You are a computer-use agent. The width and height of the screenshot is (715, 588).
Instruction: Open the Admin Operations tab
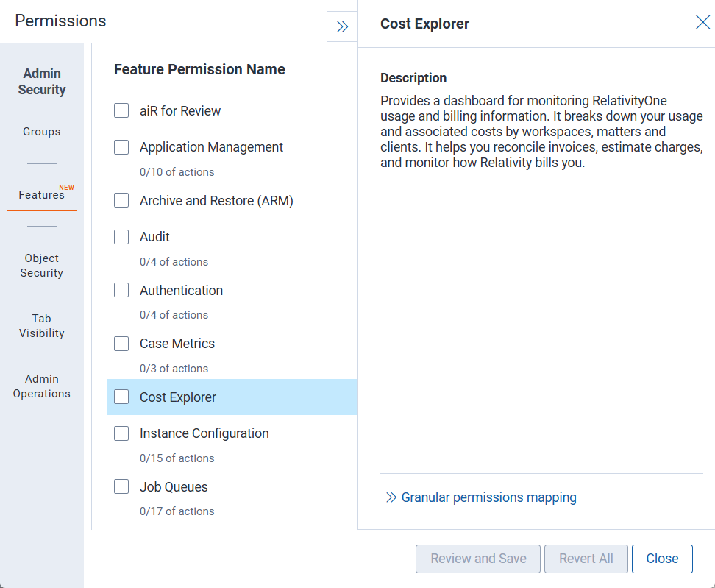coord(41,386)
